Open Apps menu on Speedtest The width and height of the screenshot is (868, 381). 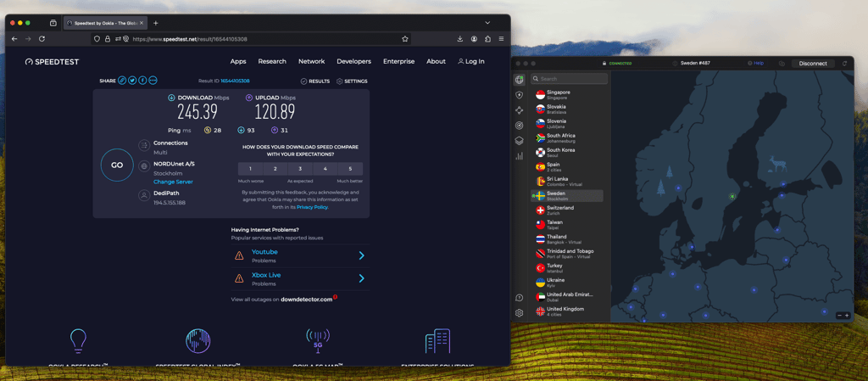(238, 61)
